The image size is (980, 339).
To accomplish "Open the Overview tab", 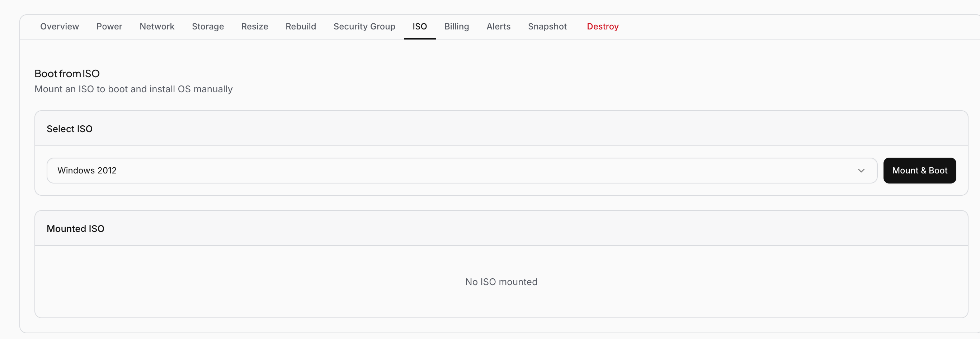I will (60, 27).
